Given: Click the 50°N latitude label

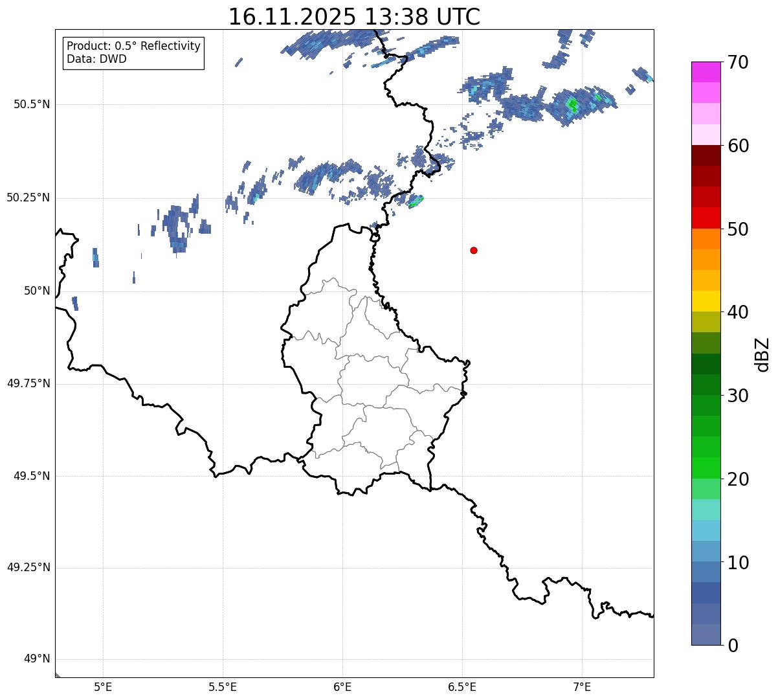Looking at the screenshot, I should (37, 291).
